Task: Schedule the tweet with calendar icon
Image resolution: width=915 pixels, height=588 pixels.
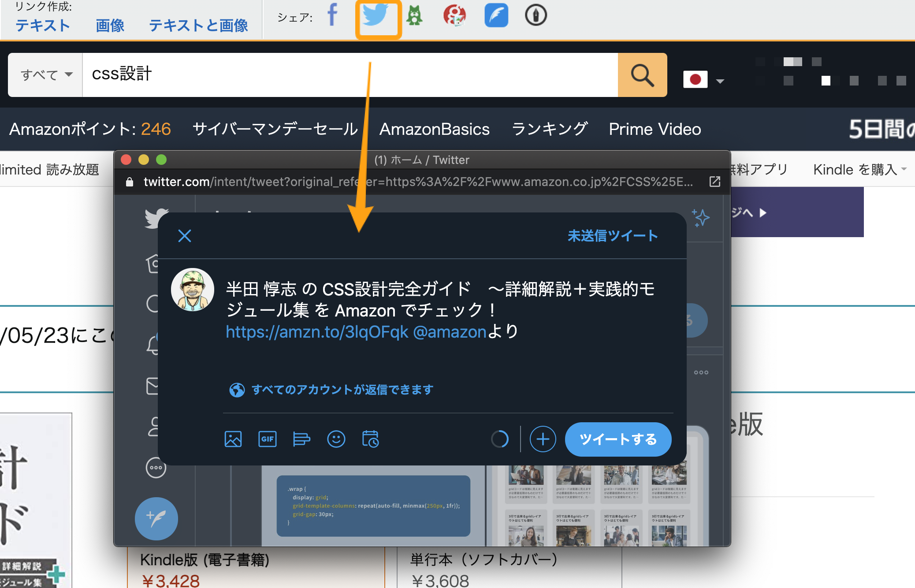Action: (x=370, y=439)
